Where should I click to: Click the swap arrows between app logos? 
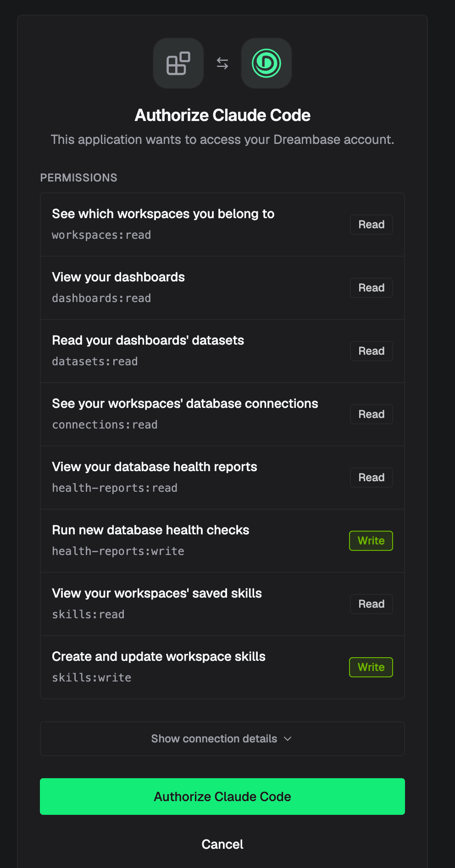tap(222, 63)
